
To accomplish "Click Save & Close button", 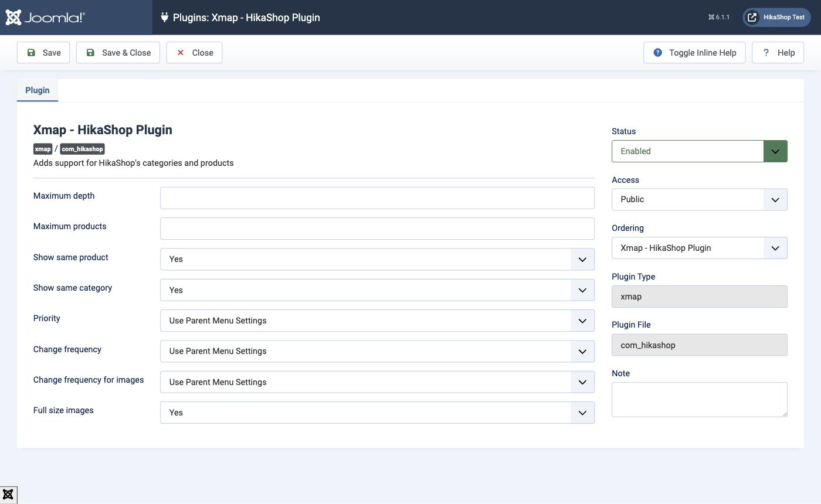I will (x=118, y=53).
